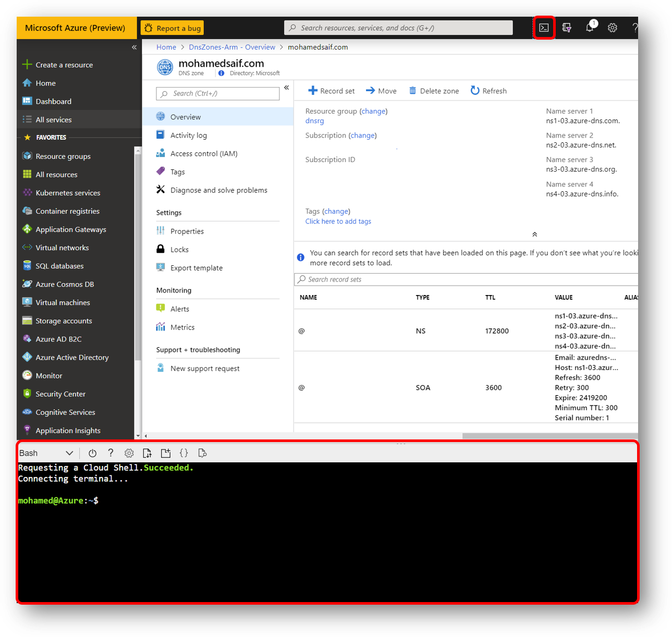Change the Resource group via change link
Viewport: 672px width, 637px height.
pyautogui.click(x=373, y=111)
